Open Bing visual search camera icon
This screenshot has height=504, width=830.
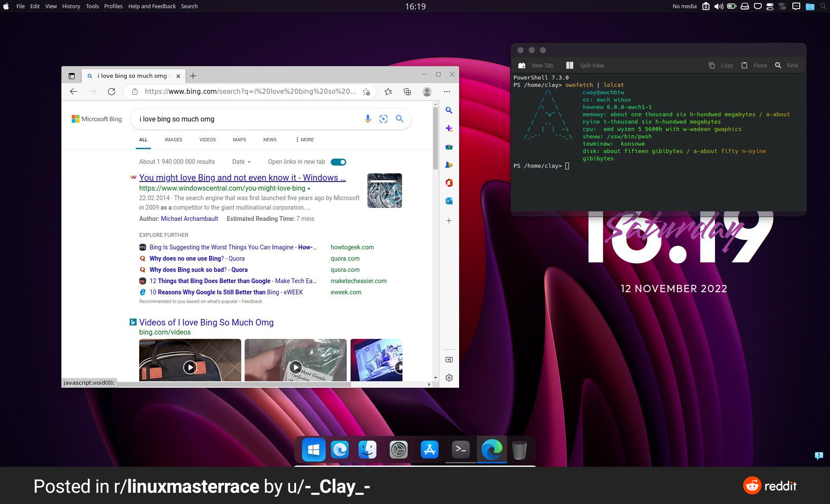[x=383, y=119]
